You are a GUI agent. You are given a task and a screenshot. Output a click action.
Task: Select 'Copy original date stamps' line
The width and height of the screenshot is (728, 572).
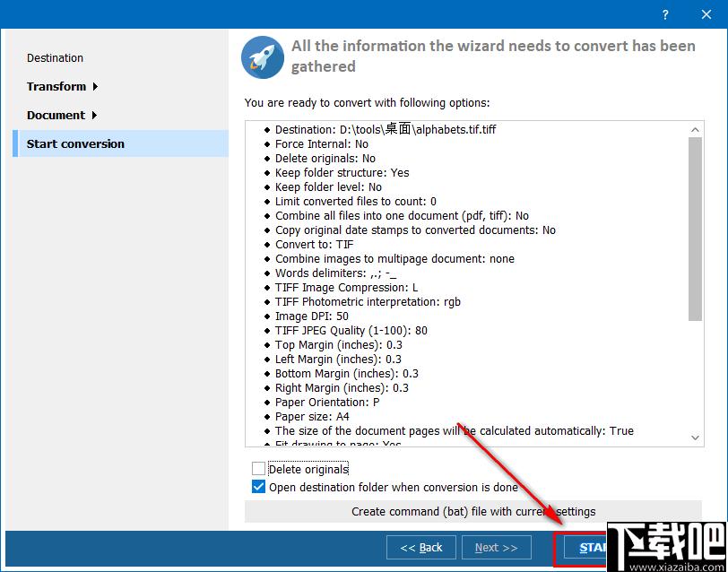[415, 230]
